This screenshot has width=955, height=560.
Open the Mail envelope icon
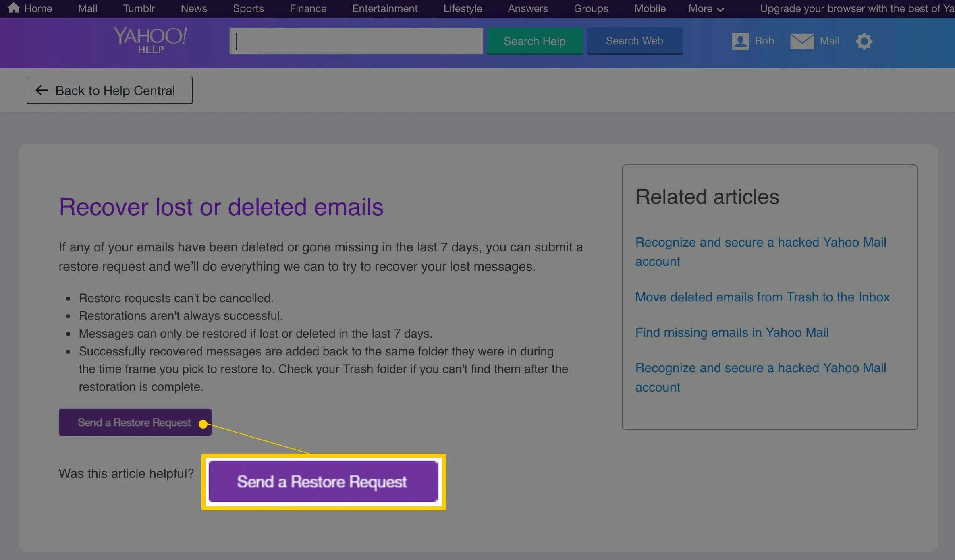pos(802,41)
